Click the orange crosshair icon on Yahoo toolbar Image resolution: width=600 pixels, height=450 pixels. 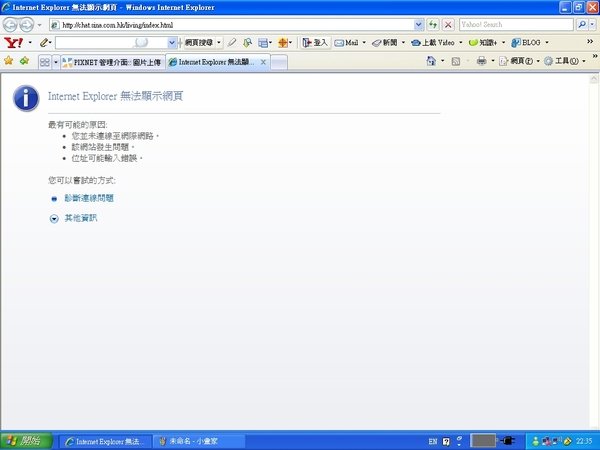point(283,43)
